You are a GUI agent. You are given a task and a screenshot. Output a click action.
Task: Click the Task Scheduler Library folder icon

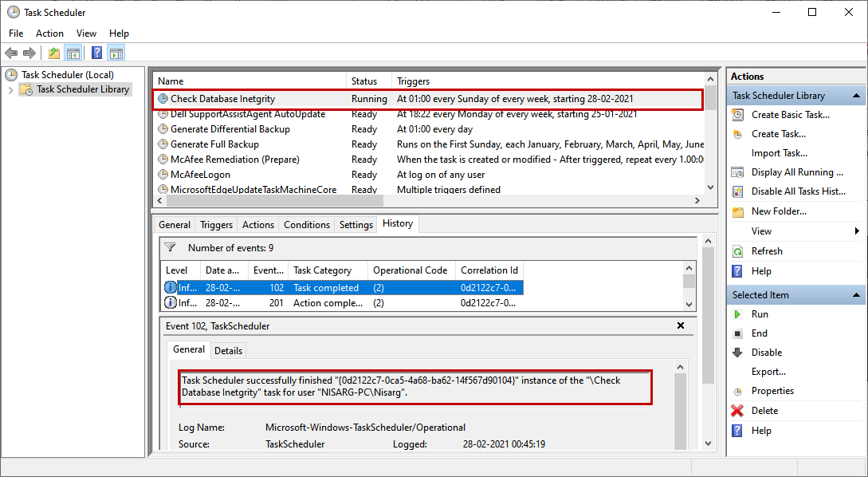pos(26,89)
